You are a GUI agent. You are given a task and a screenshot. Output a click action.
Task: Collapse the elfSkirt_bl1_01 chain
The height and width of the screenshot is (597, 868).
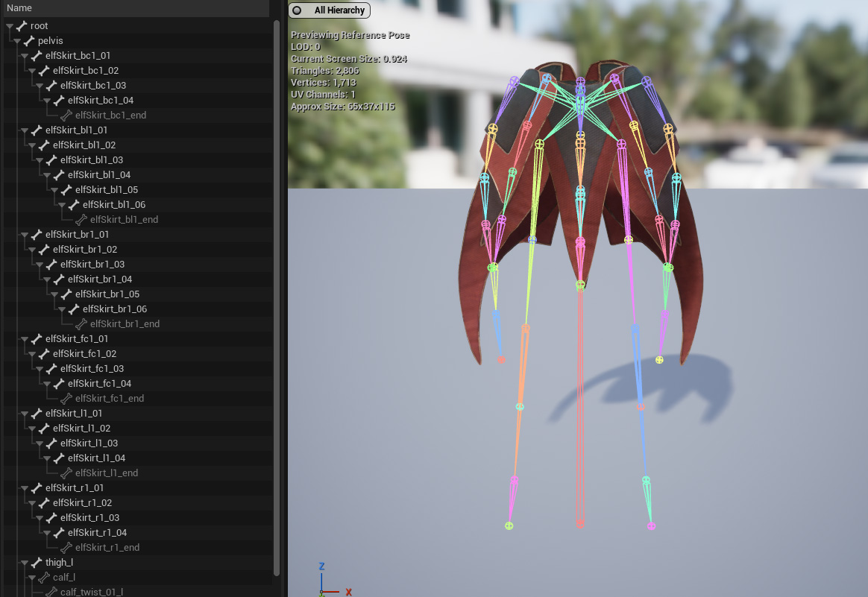pos(25,130)
